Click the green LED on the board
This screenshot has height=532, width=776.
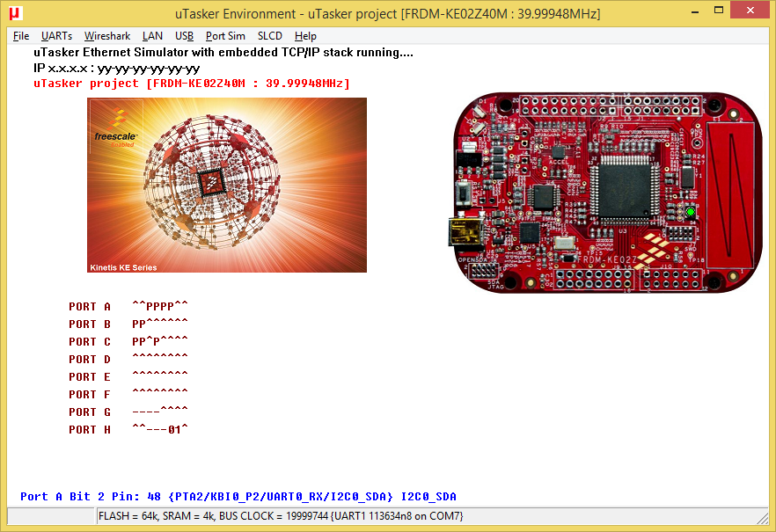pos(690,212)
